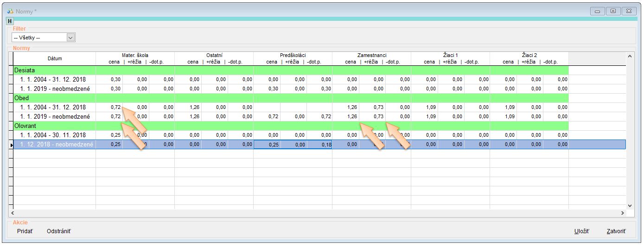Click Pridať to add a norm

pyautogui.click(x=25, y=231)
